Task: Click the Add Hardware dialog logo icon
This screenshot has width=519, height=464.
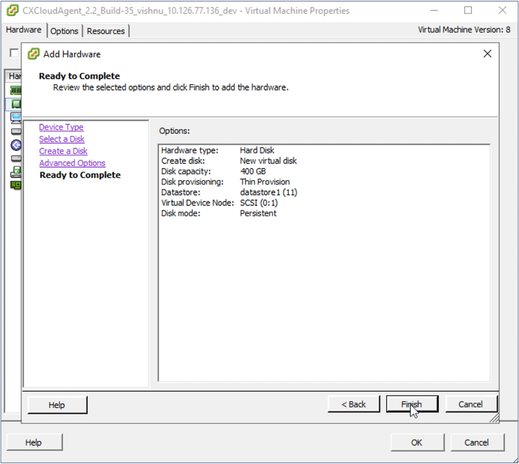Action: click(x=33, y=54)
